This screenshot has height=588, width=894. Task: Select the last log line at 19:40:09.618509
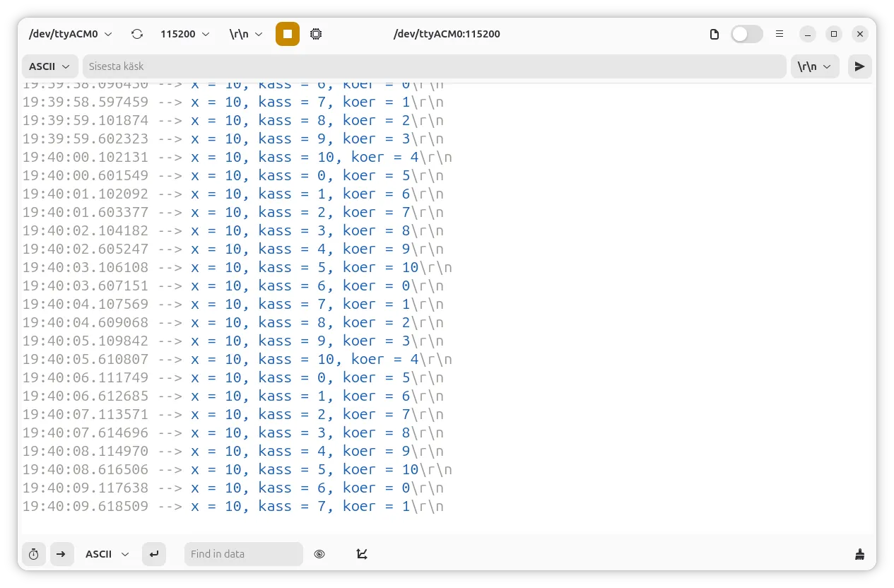coord(233,506)
